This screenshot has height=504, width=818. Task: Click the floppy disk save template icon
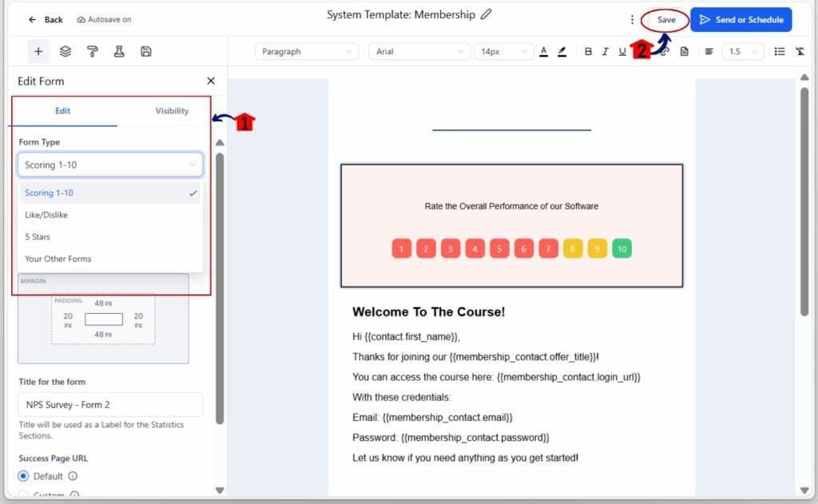point(146,51)
